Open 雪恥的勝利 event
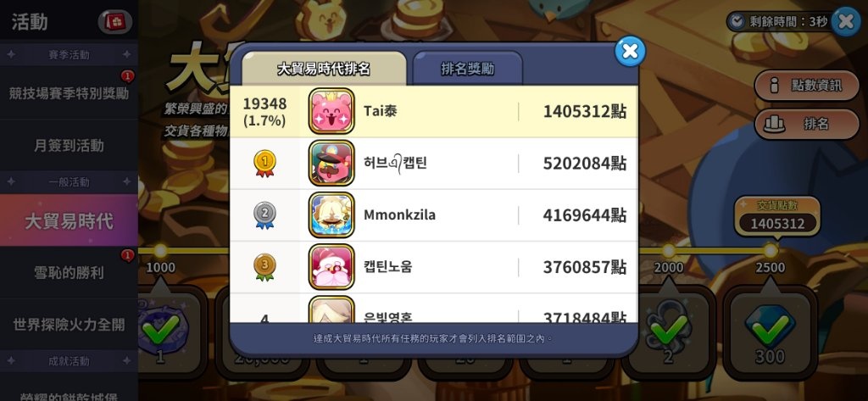The height and width of the screenshot is (401, 868). [69, 272]
